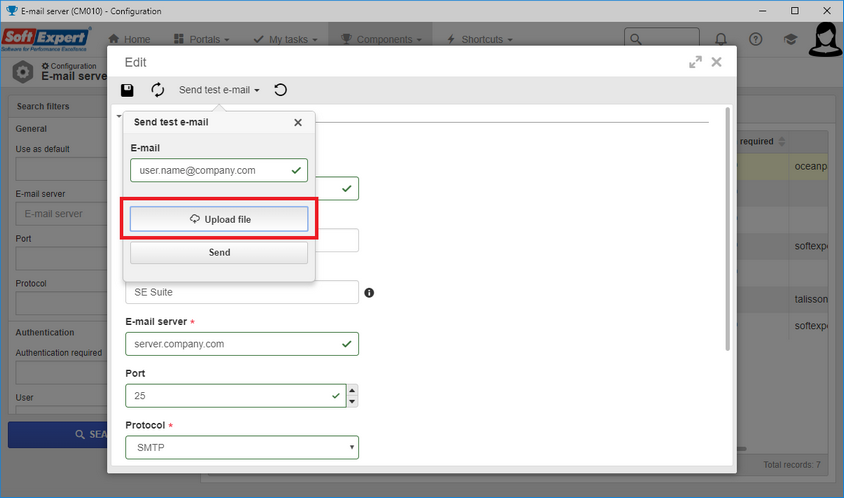Click the Total records: 7 status text
Viewport: 844px width, 498px height.
792,465
